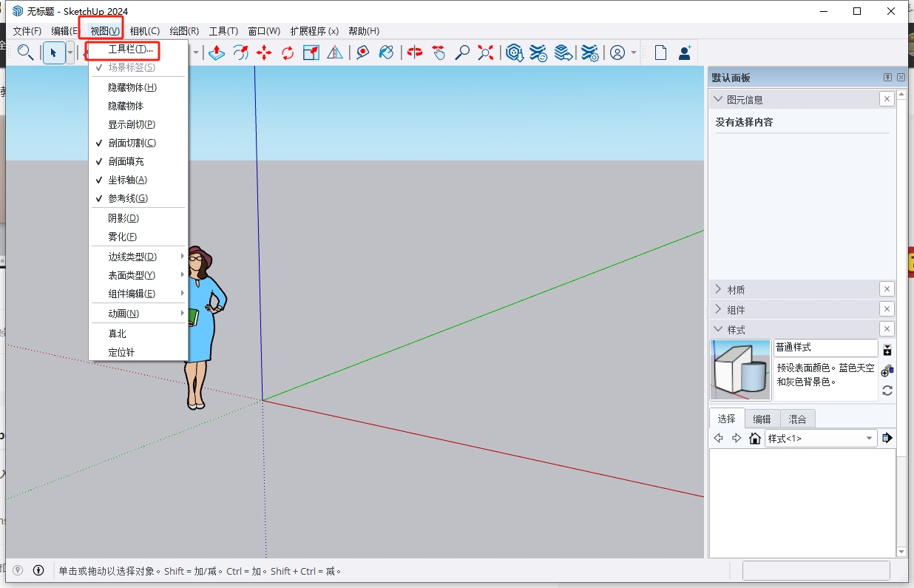Select the Zoom magnifier tool
This screenshot has width=914, height=588.
tap(462, 53)
